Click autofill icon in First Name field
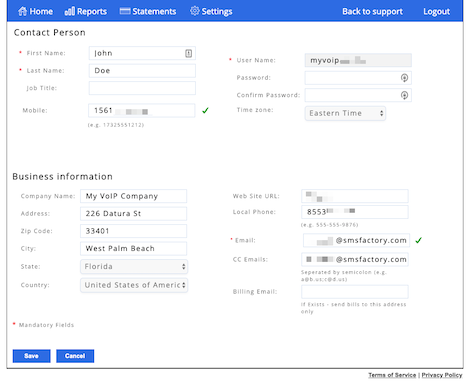Screen dimensions: 470x382 point(188,53)
